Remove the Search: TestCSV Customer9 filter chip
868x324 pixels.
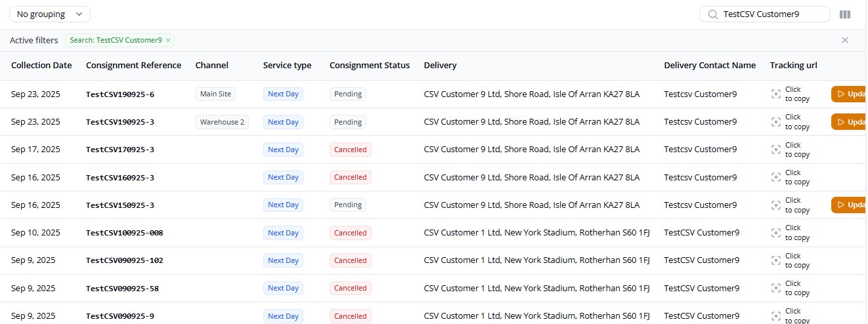point(168,41)
